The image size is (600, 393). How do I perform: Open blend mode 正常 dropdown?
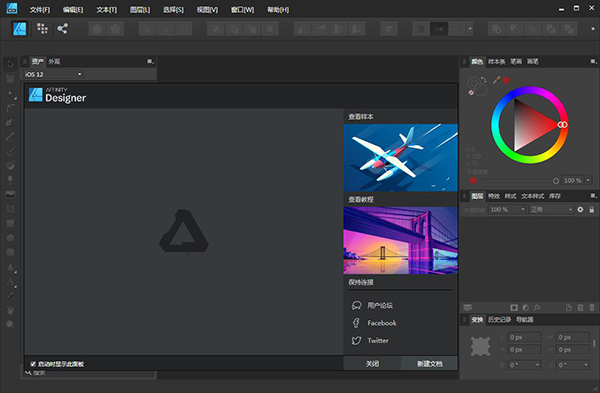point(551,209)
